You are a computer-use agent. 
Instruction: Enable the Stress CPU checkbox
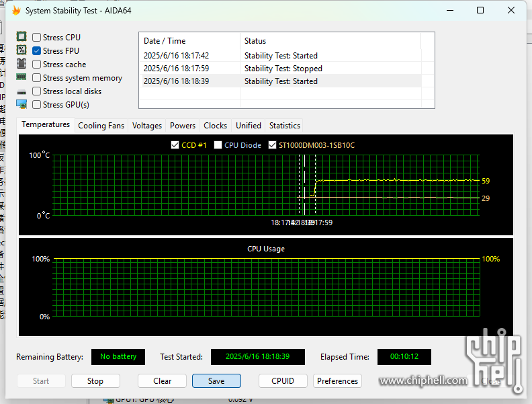click(x=37, y=38)
